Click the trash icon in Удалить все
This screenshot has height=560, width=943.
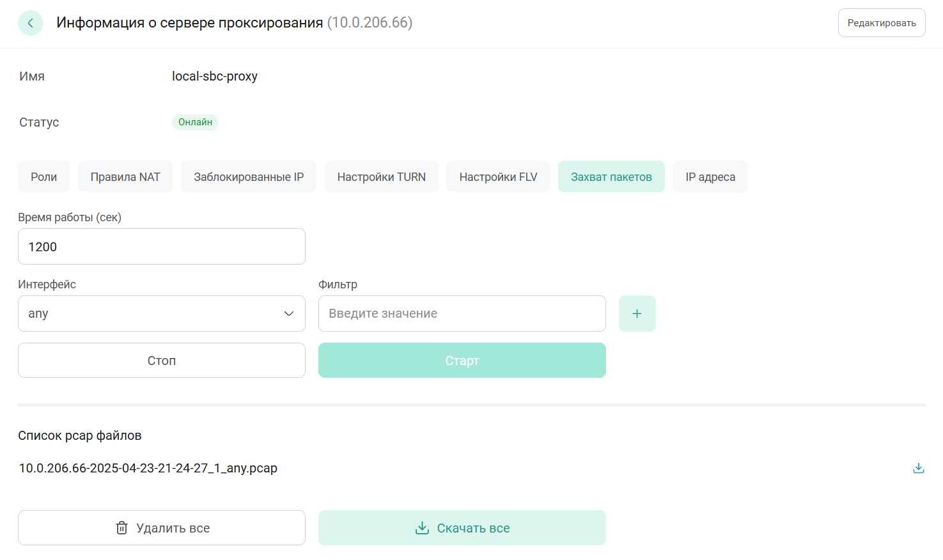[121, 528]
